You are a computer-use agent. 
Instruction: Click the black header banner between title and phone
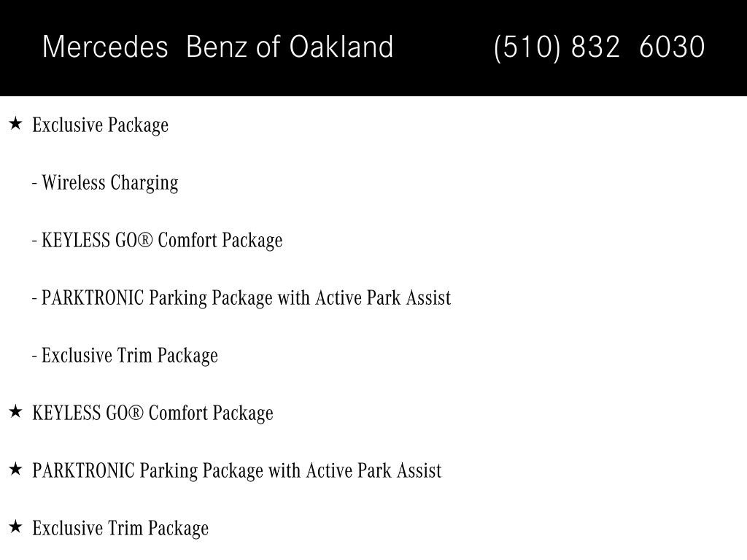(443, 47)
